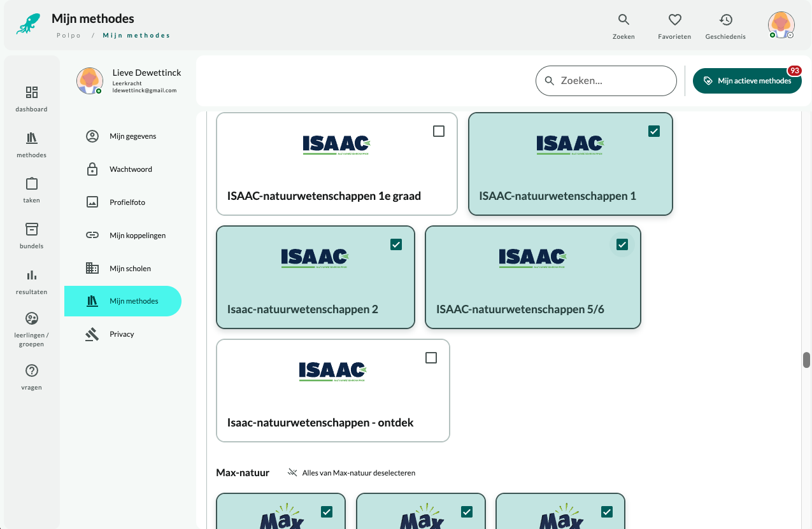Select Mijn koppelingen link icon
812x529 pixels.
(92, 236)
